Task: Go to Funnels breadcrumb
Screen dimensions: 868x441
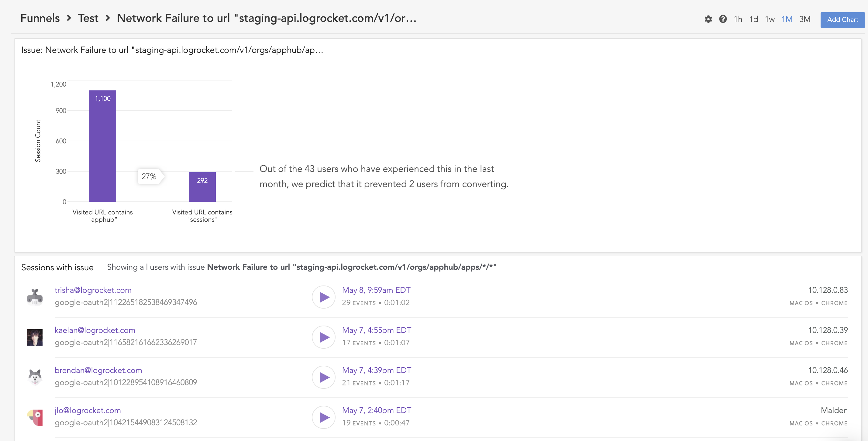Action: point(40,18)
